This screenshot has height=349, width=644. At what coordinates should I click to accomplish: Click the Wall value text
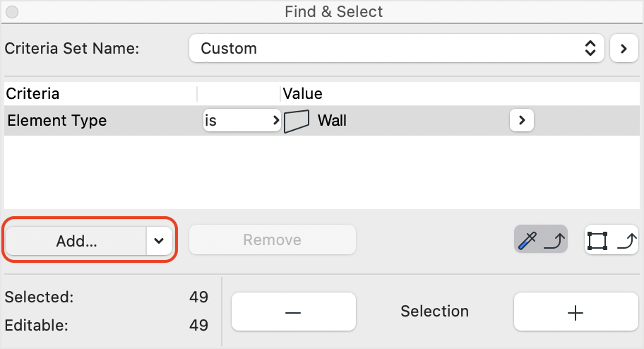[x=332, y=121]
